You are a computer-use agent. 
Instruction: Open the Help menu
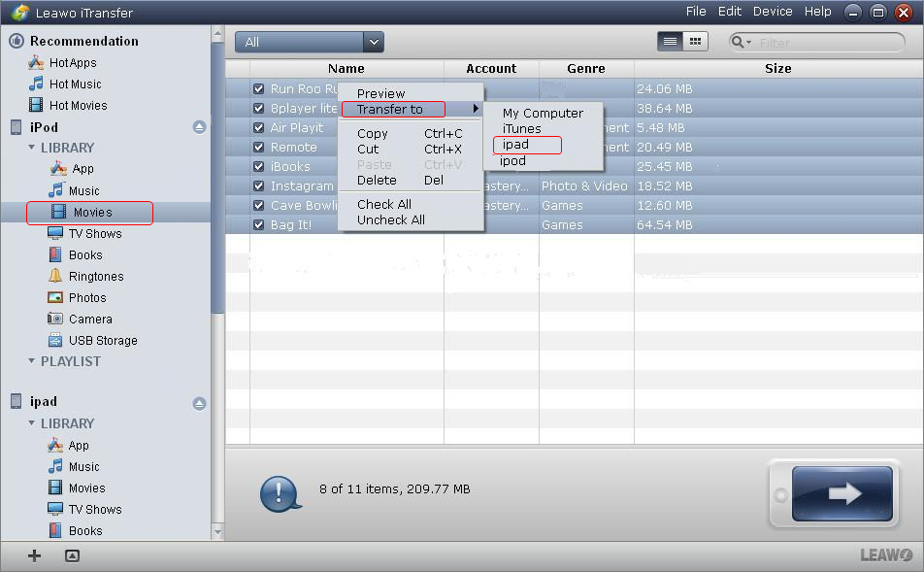click(x=818, y=12)
